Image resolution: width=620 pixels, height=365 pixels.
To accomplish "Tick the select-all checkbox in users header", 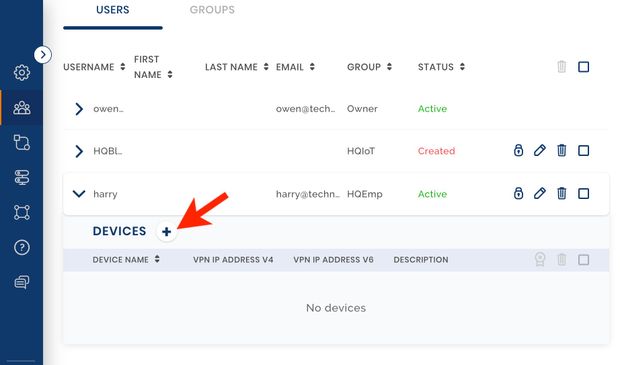I will (x=584, y=67).
